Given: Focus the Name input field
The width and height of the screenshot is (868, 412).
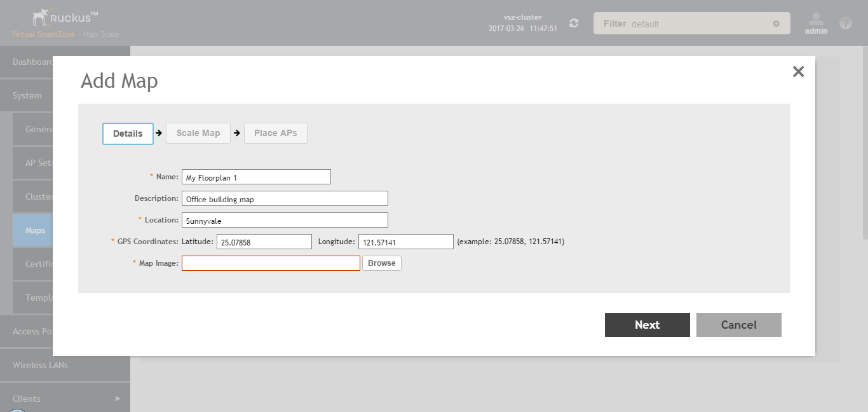Looking at the screenshot, I should 256,177.
